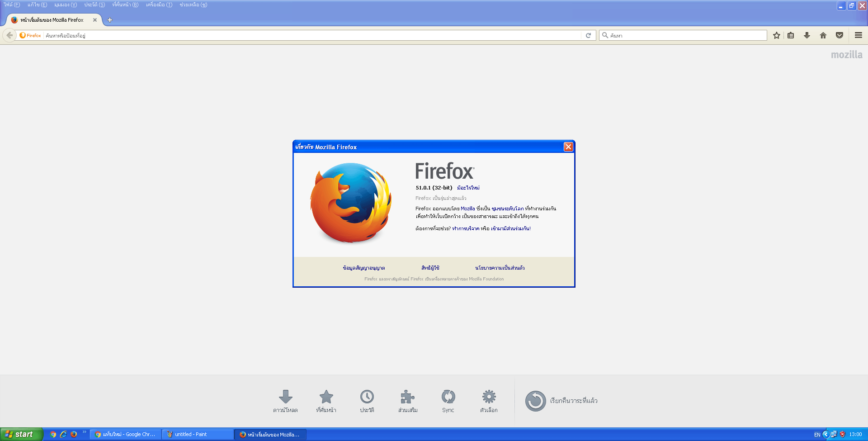Screen dimensions: 868x441
Task: Open End-User Rights (สิทธิ์ผู้ใช้) link
Action: [430, 268]
